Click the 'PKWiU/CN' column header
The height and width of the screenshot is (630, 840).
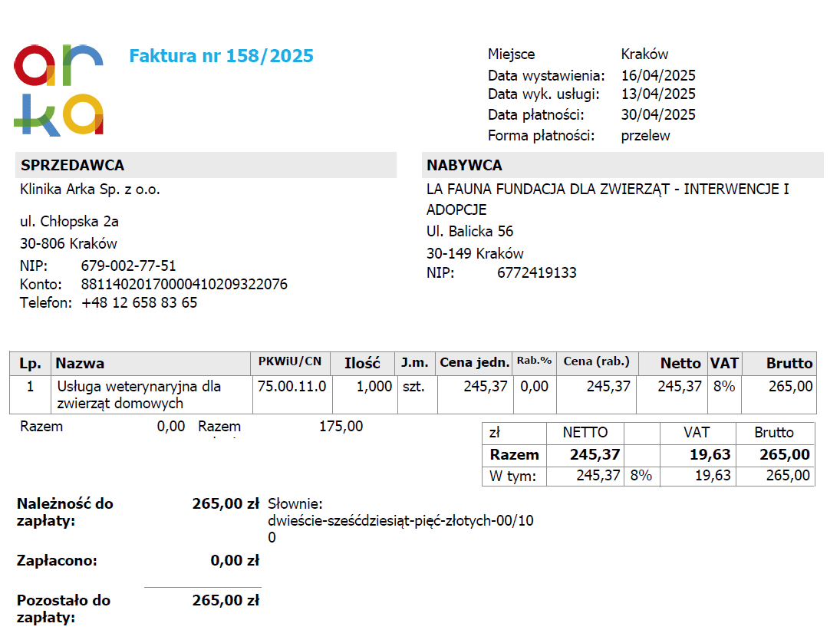click(x=290, y=361)
